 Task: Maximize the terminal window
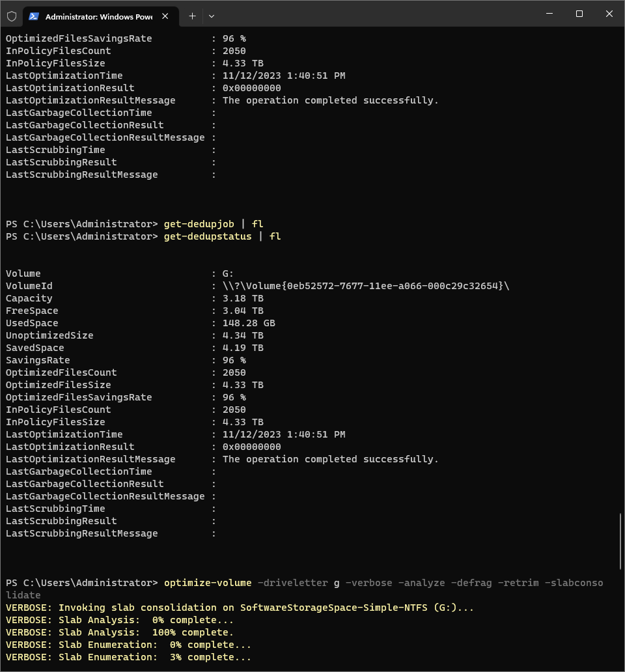[x=579, y=14]
